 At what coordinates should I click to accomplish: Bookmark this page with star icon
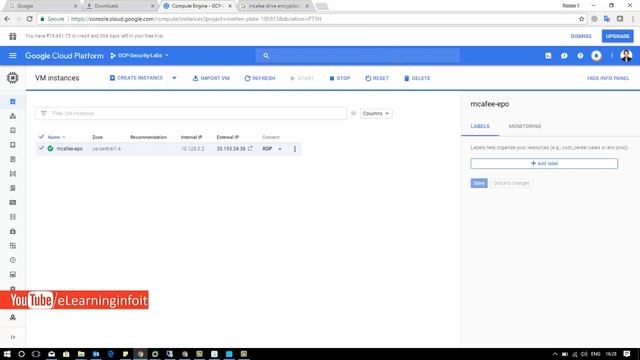pyautogui.click(x=581, y=19)
